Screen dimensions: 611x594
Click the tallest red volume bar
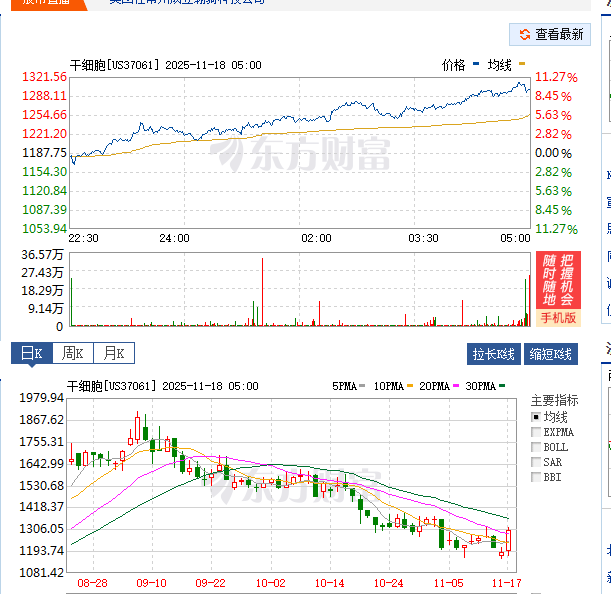(262, 292)
